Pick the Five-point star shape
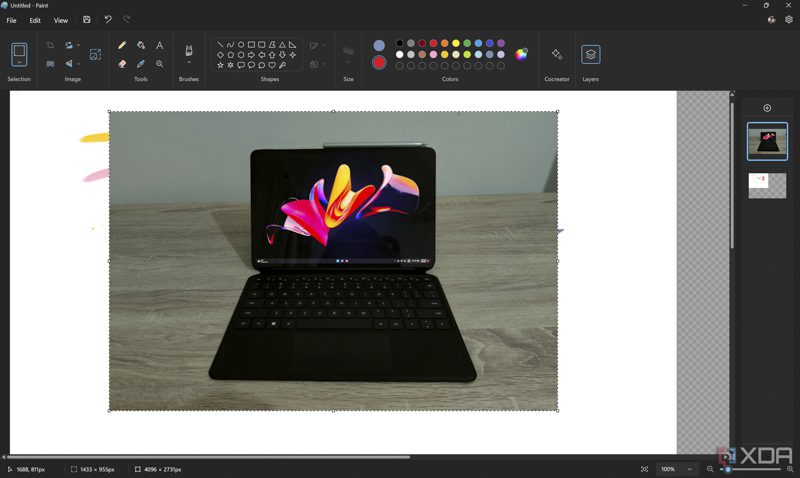The width and height of the screenshot is (800, 478). coord(220,65)
